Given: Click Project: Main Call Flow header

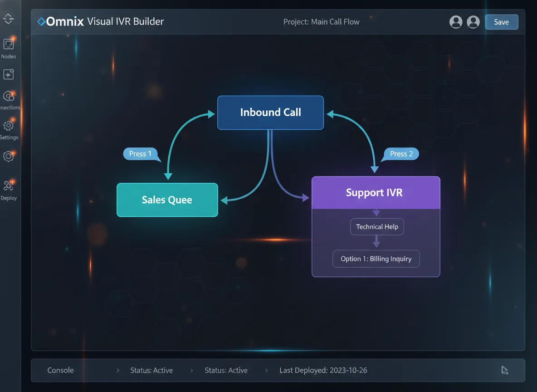Looking at the screenshot, I should coord(322,21).
